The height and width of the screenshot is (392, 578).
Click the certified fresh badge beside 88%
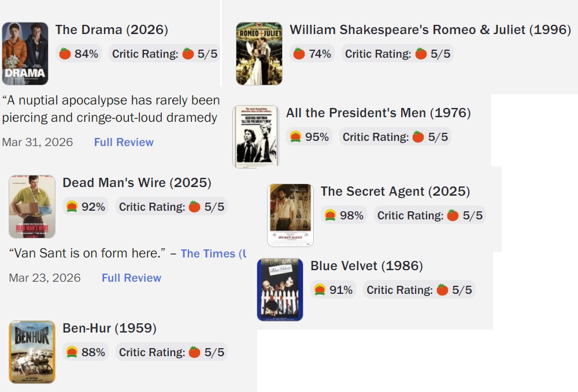tap(72, 352)
